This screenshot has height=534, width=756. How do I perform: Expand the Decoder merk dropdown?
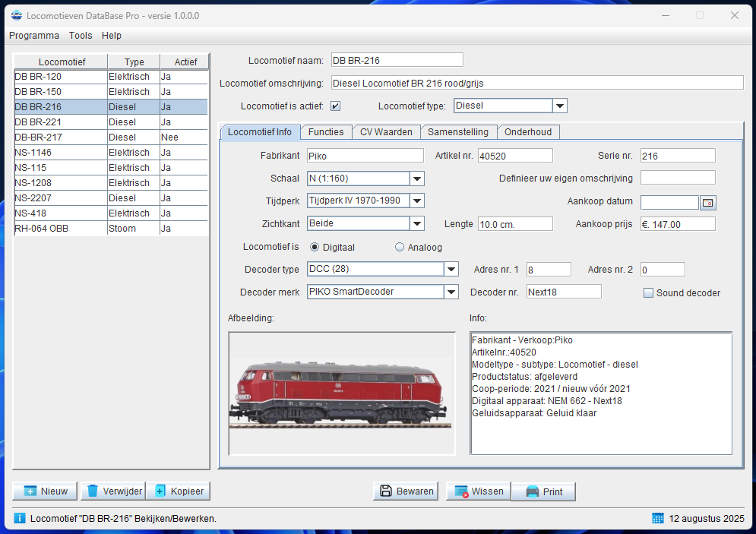(451, 292)
